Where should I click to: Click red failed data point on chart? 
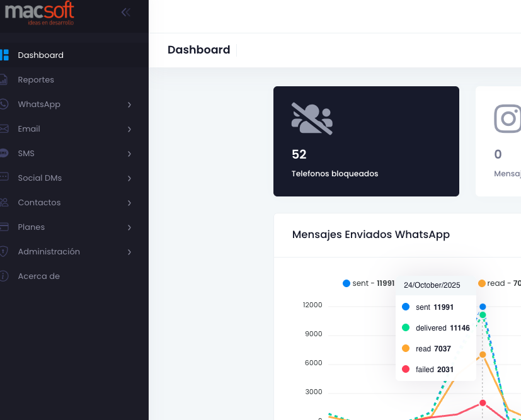click(x=483, y=403)
